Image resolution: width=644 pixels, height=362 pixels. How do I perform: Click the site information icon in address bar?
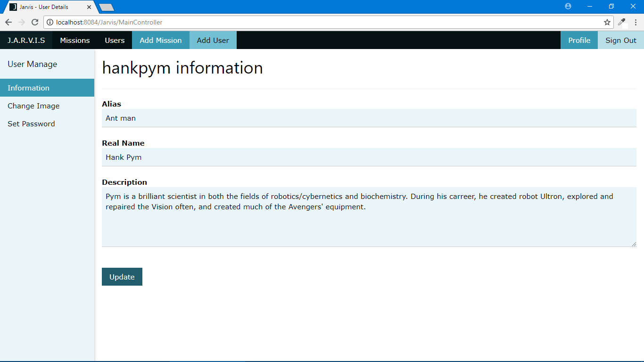(50, 22)
